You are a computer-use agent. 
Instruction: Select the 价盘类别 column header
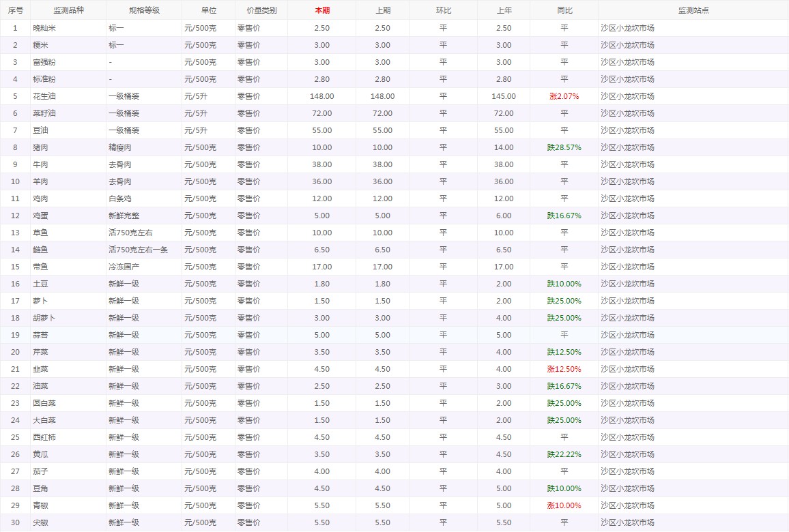[x=261, y=10]
